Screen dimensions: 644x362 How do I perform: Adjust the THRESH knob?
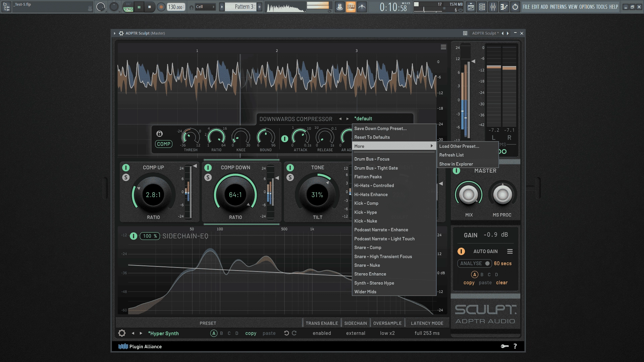(190, 137)
